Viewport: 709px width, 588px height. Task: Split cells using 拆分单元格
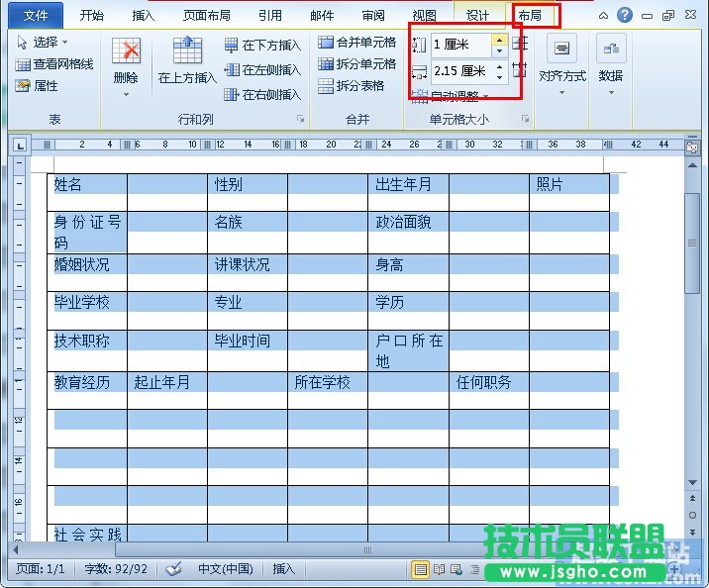pos(357,63)
